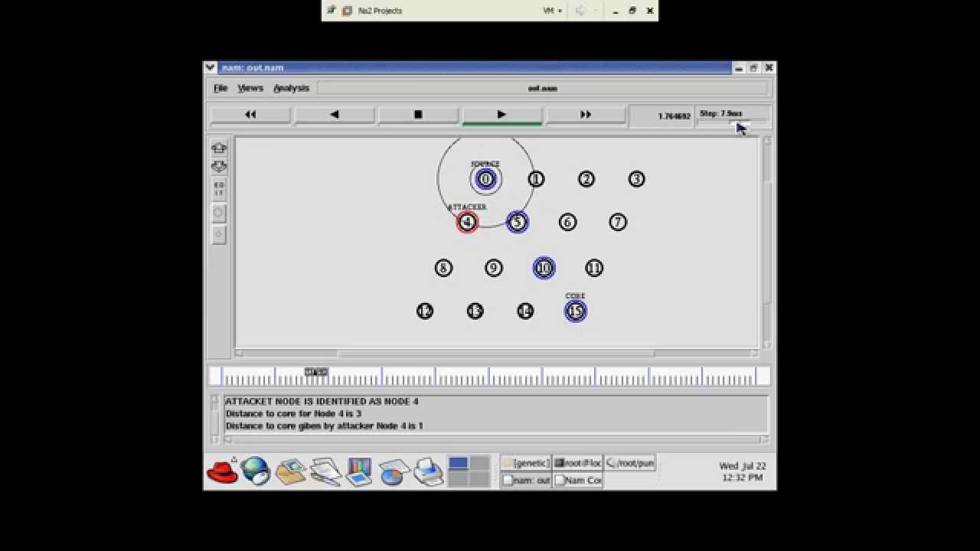Click the EDIT tool icon
Image resolution: width=980 pixels, height=551 pixels.
pyautogui.click(x=219, y=188)
